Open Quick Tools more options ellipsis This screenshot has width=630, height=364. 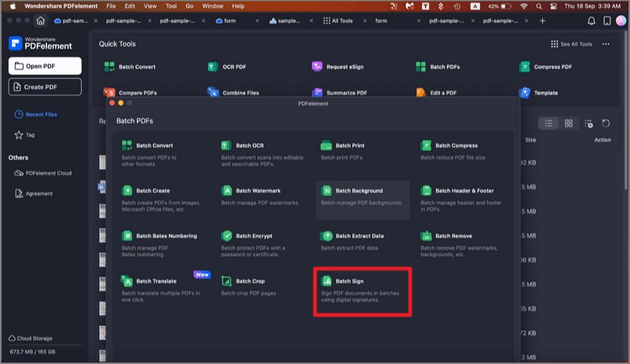tap(606, 43)
